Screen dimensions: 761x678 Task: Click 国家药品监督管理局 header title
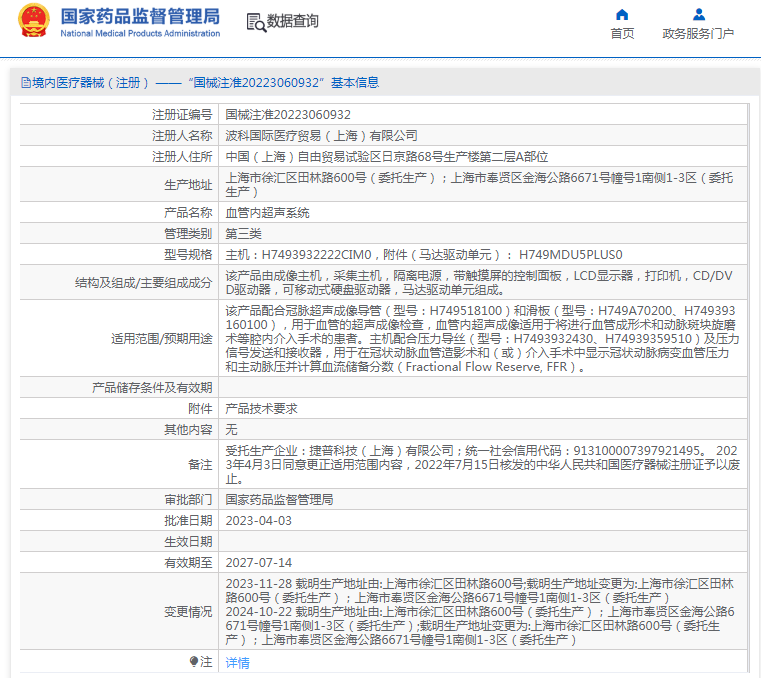tap(140, 16)
